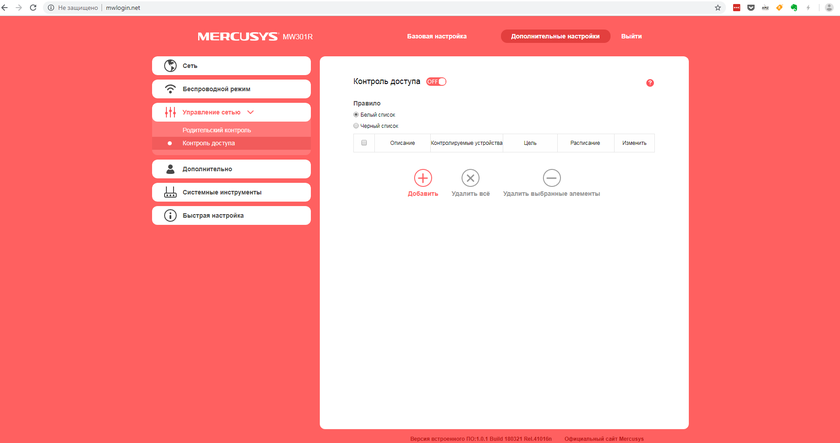Click the globe icon next to Сеть

click(x=170, y=66)
